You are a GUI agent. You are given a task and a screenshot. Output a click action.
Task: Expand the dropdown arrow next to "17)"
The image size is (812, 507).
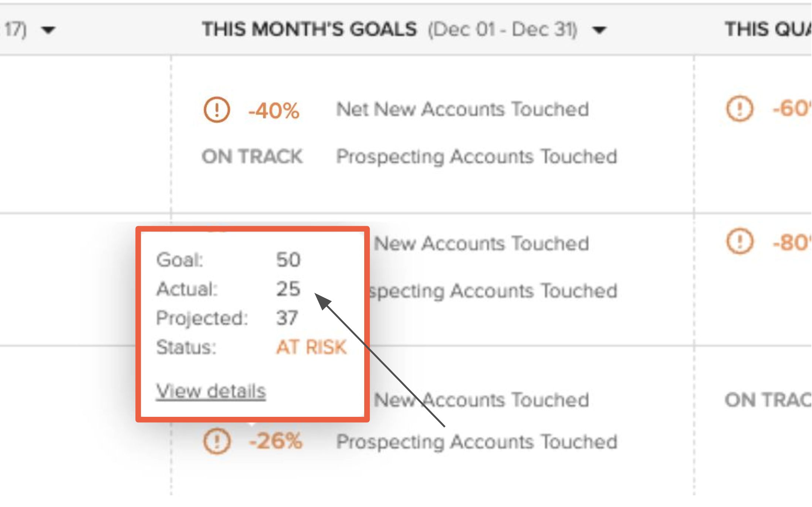[x=48, y=30]
